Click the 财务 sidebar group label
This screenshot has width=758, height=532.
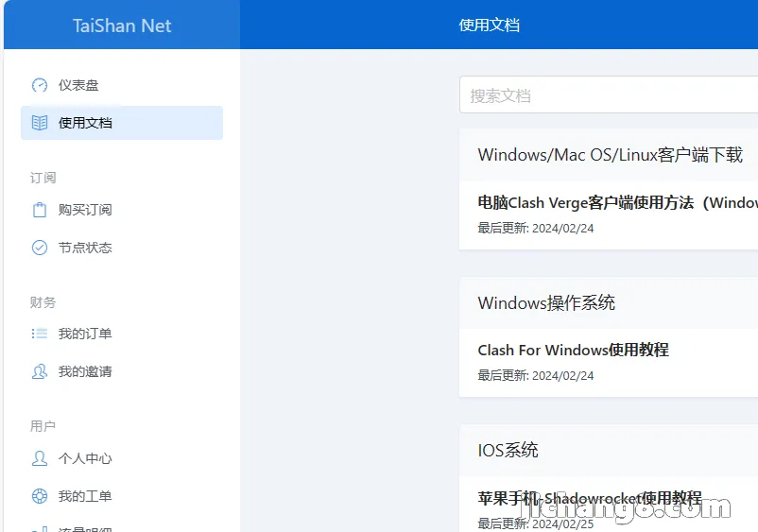(x=43, y=302)
